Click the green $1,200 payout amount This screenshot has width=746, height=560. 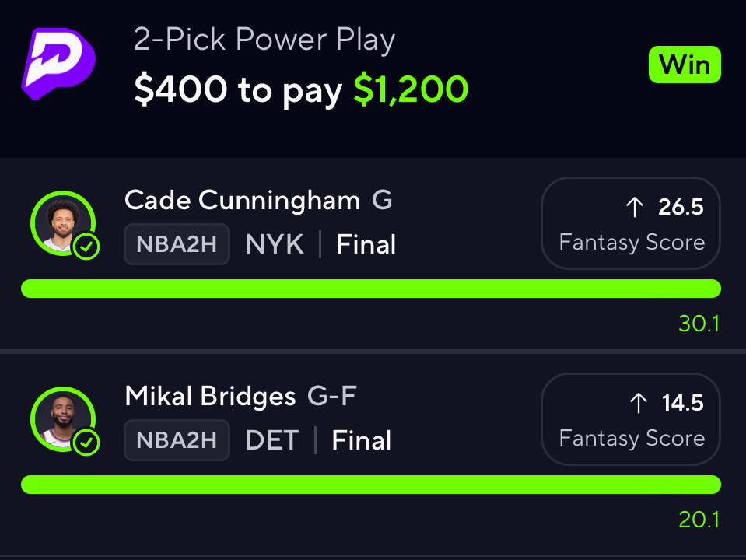click(411, 91)
